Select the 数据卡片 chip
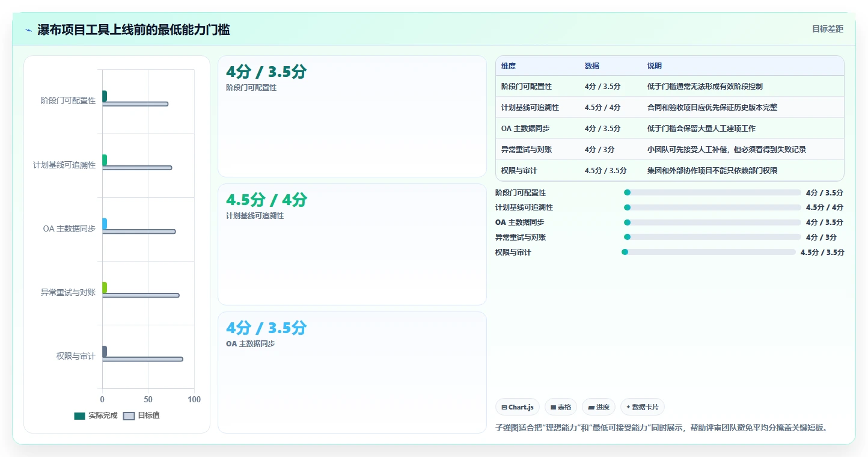The height and width of the screenshot is (457, 868). click(643, 407)
